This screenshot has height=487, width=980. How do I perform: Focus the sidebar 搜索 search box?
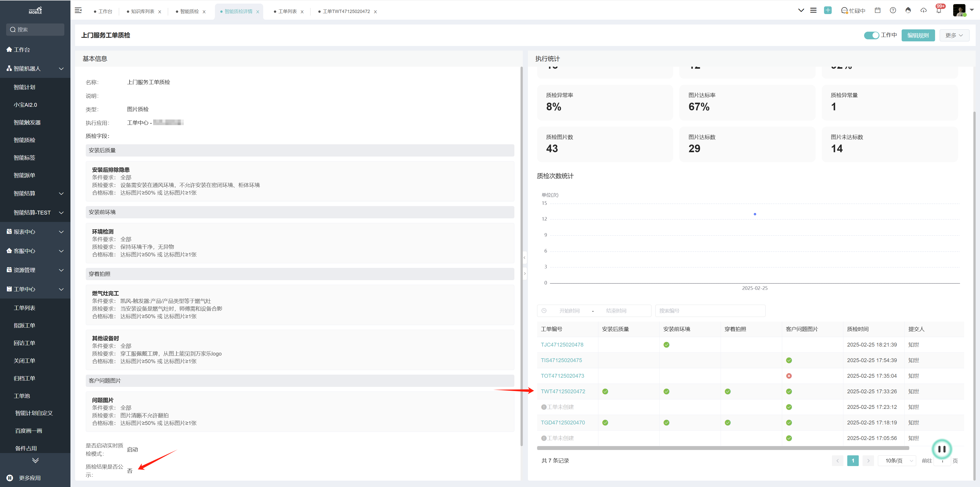point(35,30)
